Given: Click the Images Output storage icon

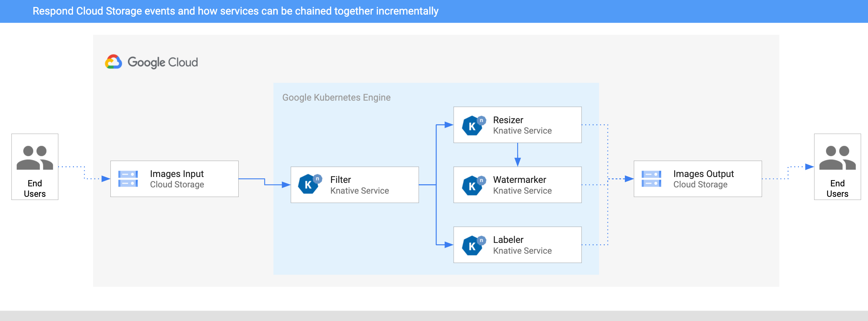Looking at the screenshot, I should 651,179.
